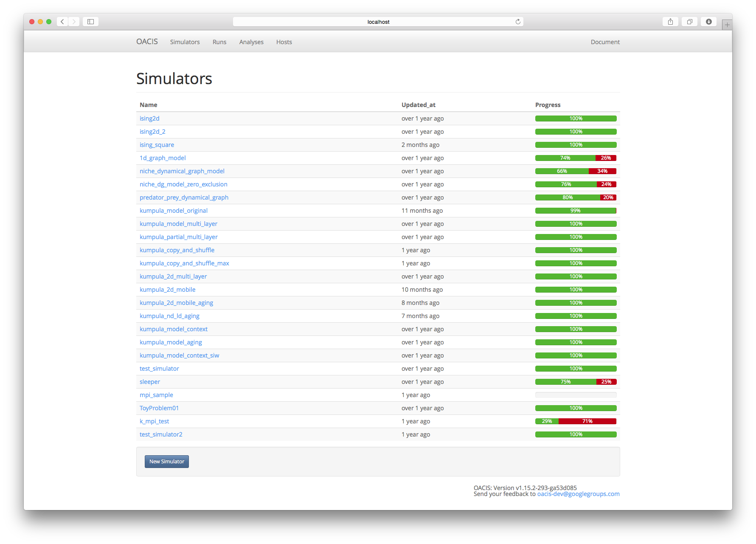Go to Analyses nav item
Image resolution: width=756 pixels, height=544 pixels.
click(251, 42)
